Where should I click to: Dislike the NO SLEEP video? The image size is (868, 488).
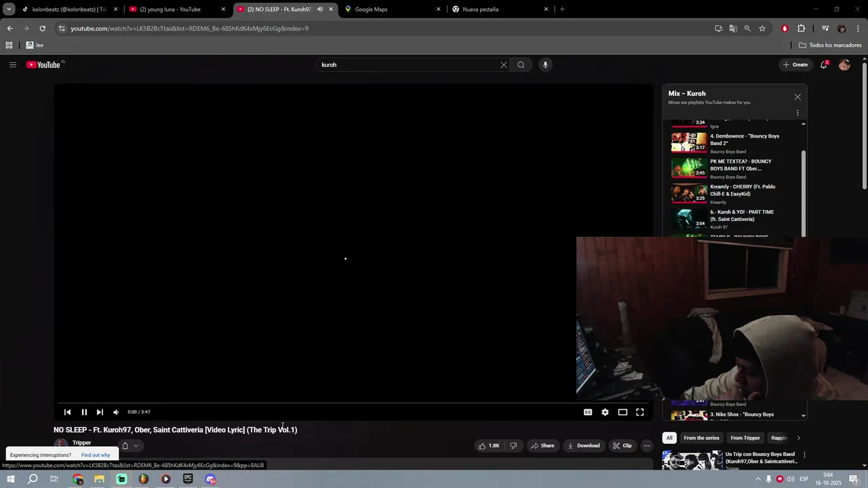[x=513, y=445]
